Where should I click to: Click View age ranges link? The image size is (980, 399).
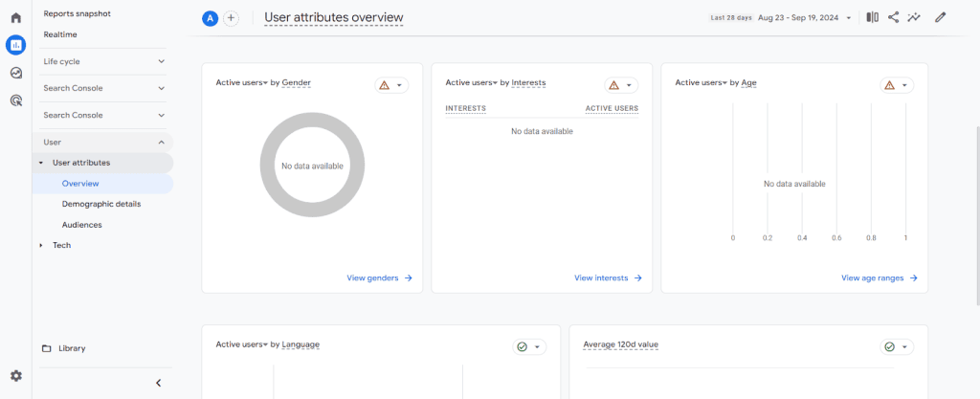[x=879, y=278]
